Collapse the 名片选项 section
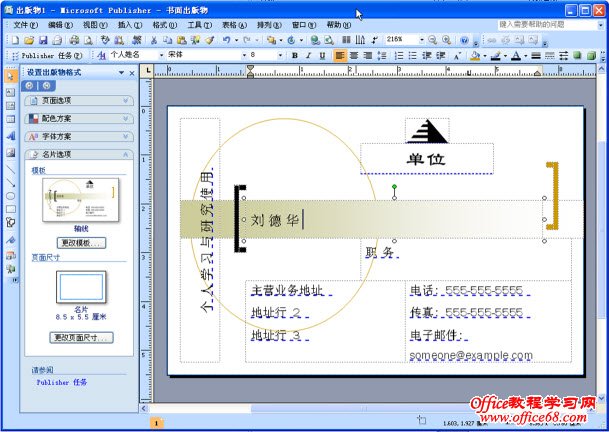 pos(79,154)
